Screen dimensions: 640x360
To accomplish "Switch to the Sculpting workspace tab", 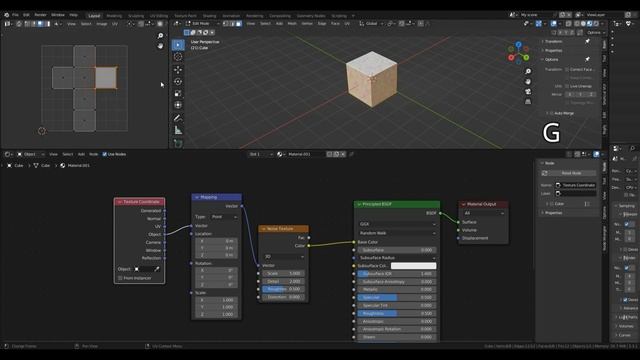I will (136, 16).
